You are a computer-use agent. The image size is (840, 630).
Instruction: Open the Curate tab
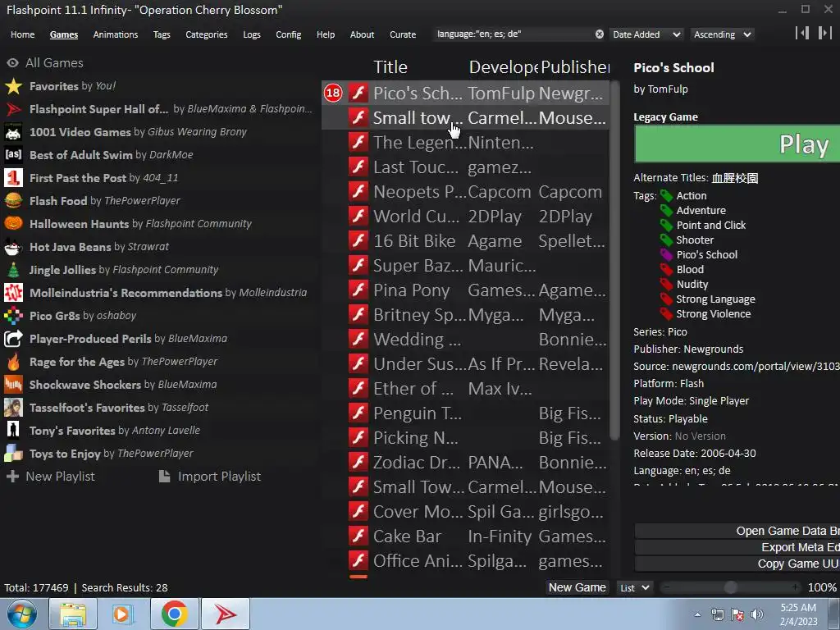[402, 34]
